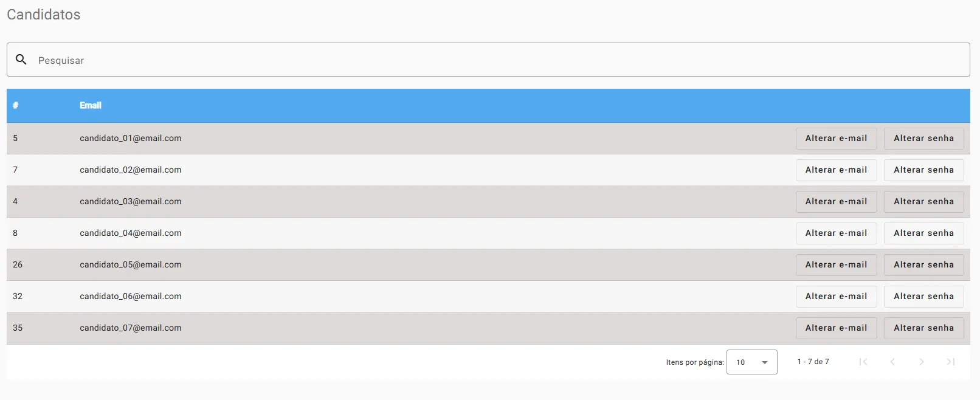Click the search magnifier icon
The height and width of the screenshot is (400, 980).
coord(21,60)
